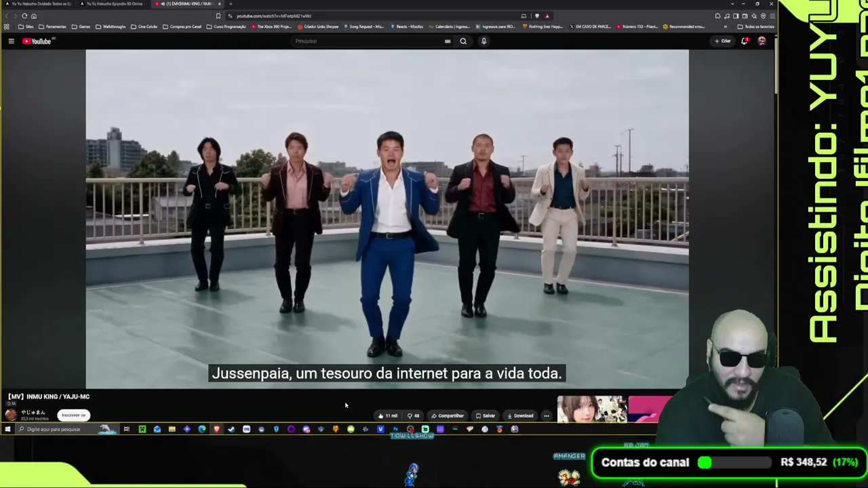Open the やじゅまん channel name link
The image size is (868, 488).
(x=33, y=412)
